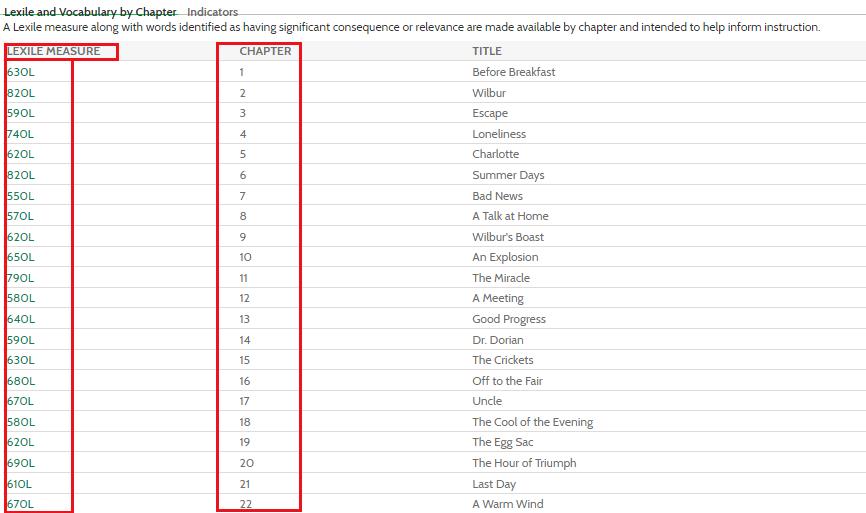Open the 570L measure for chapter 8
Viewport: 866px width, 513px height.
20,216
